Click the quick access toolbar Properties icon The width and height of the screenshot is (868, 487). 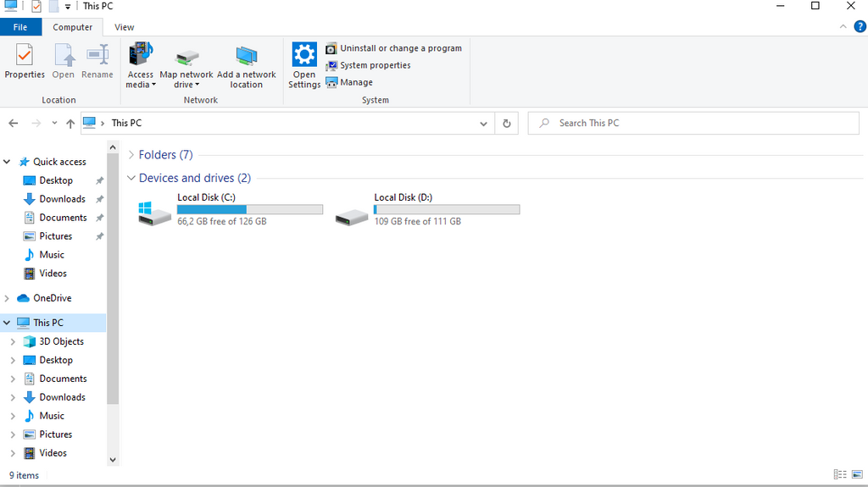click(36, 7)
